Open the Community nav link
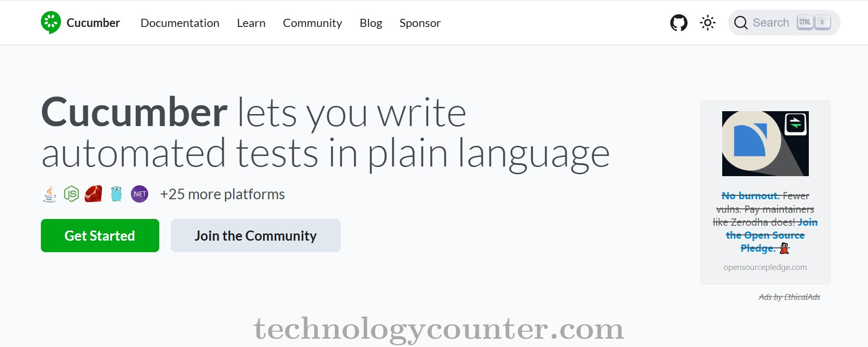868x347 pixels. coord(312,23)
